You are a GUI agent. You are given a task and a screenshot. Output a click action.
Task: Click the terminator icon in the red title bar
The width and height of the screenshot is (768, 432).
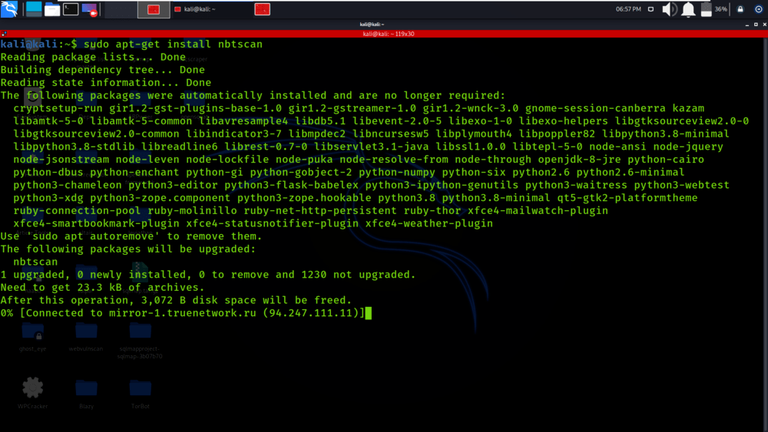4,34
